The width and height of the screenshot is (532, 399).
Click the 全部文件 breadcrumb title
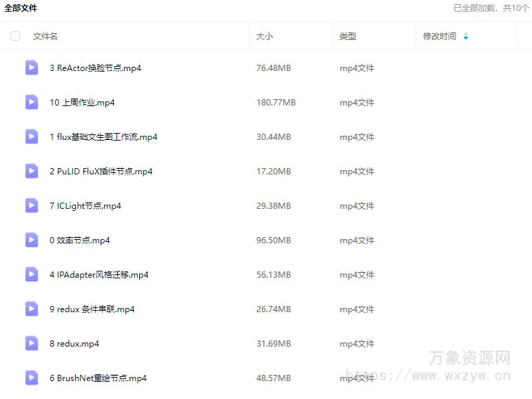(21, 8)
